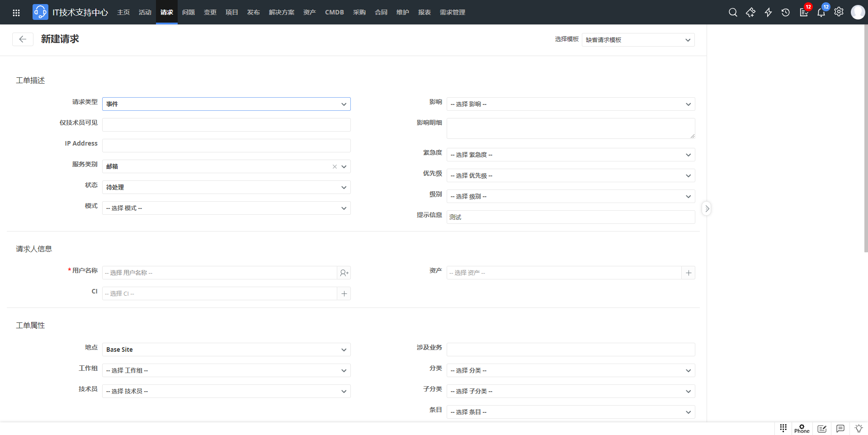Go to the 采购 tab

(359, 12)
